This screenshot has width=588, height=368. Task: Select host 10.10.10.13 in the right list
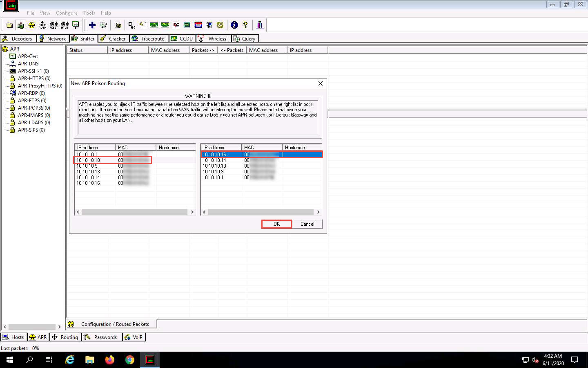click(261, 166)
